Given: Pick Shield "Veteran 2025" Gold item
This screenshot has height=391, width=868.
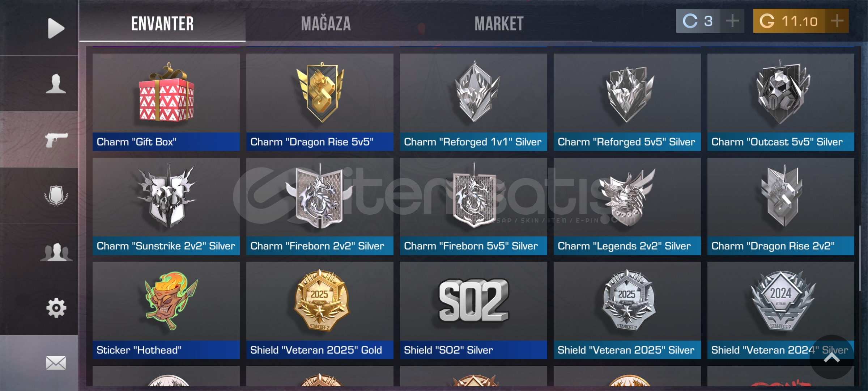Looking at the screenshot, I should click(320, 311).
